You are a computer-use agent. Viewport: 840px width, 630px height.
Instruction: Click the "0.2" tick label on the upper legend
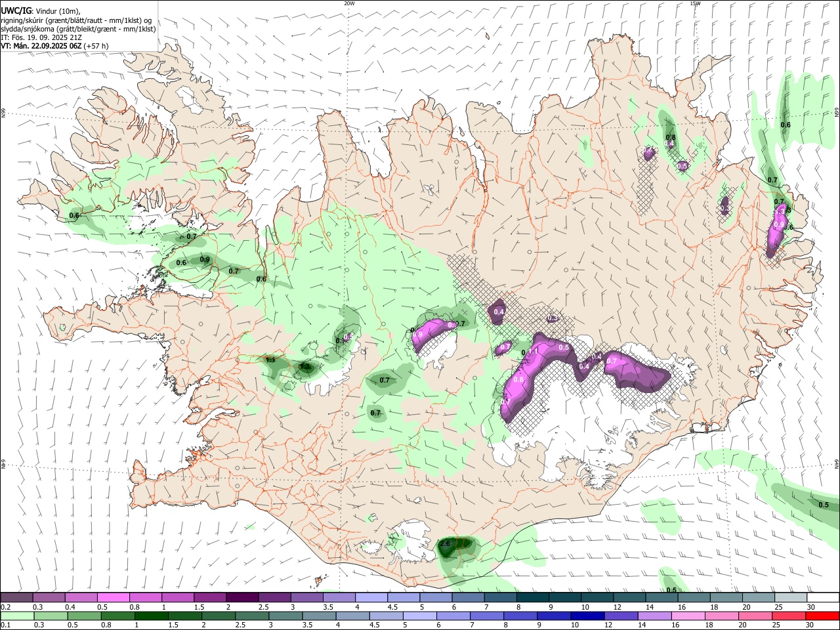coord(5,607)
